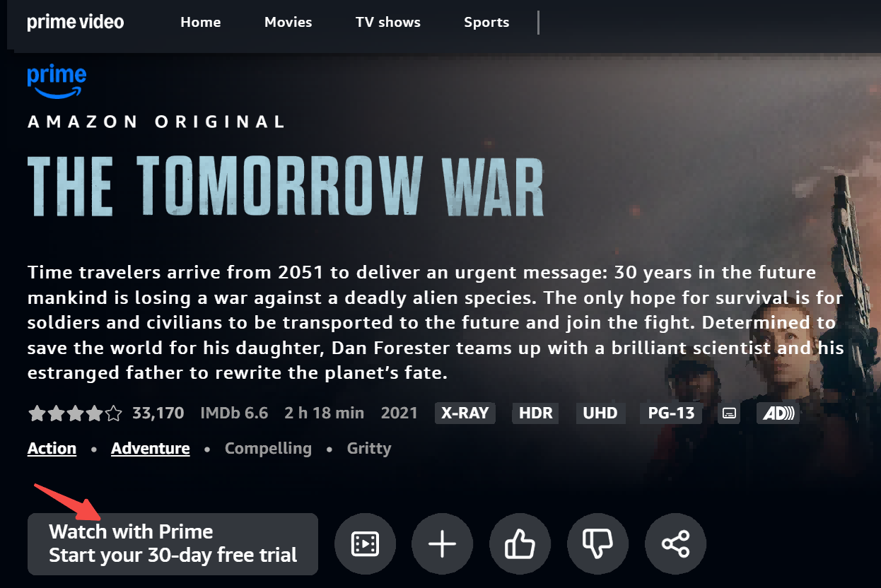881x588 pixels.
Task: Click the blue prime smile logo
Action: pyautogui.click(x=57, y=81)
